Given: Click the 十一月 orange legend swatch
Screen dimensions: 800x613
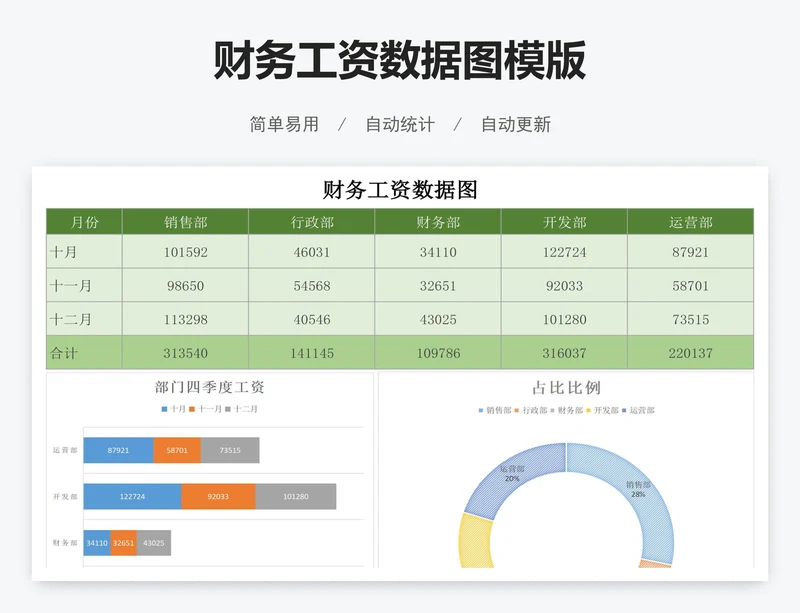Looking at the screenshot, I should (x=192, y=409).
